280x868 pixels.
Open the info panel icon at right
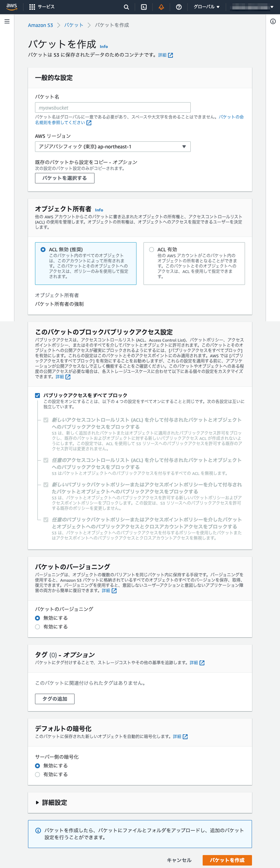coord(273,21)
